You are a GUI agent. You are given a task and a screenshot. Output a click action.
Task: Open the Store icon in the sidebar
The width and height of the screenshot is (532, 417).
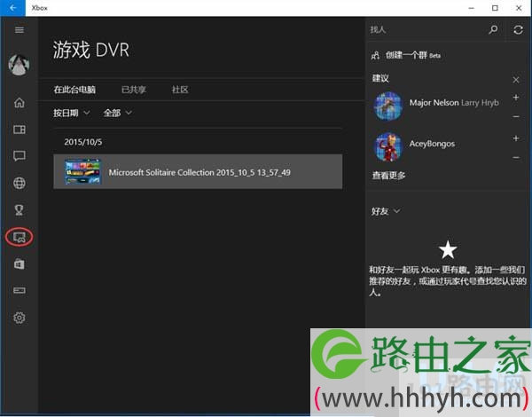tap(20, 264)
